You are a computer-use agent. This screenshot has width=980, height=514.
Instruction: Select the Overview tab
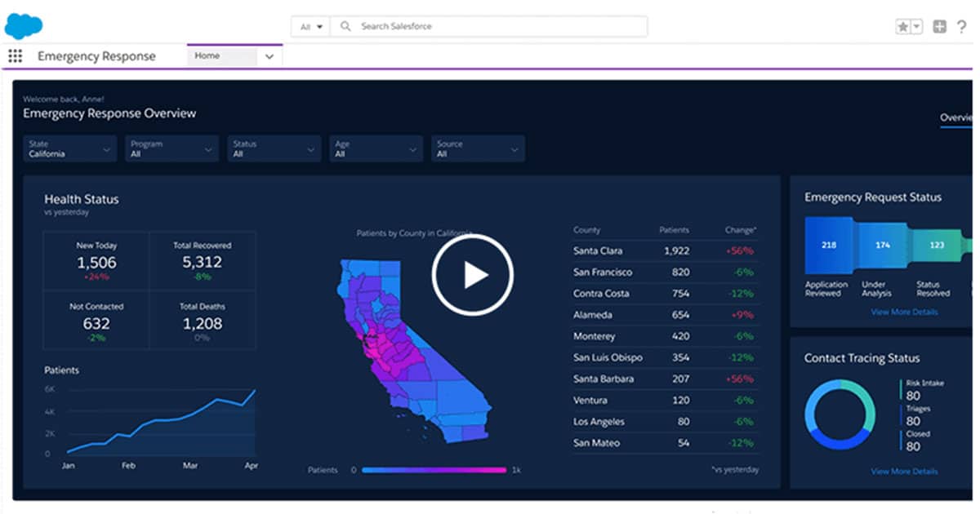[955, 117]
